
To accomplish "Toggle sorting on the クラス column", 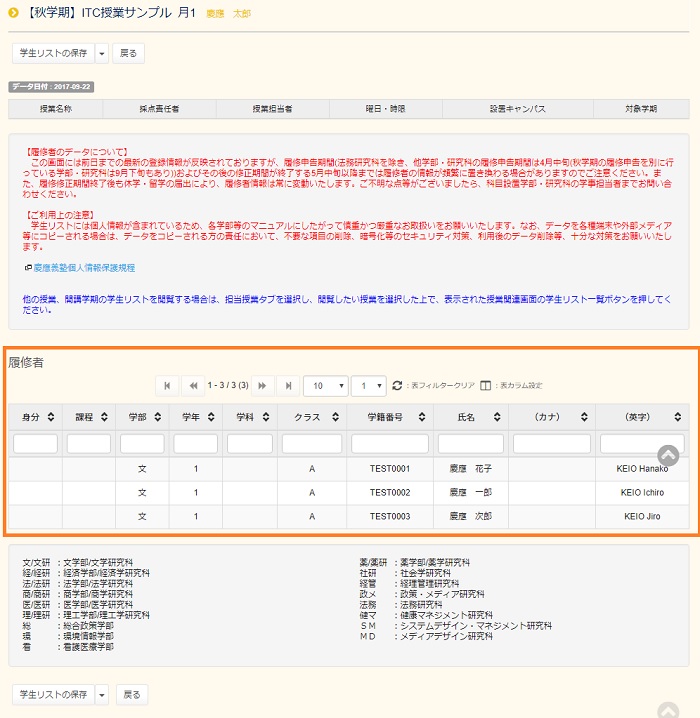I will (312, 416).
